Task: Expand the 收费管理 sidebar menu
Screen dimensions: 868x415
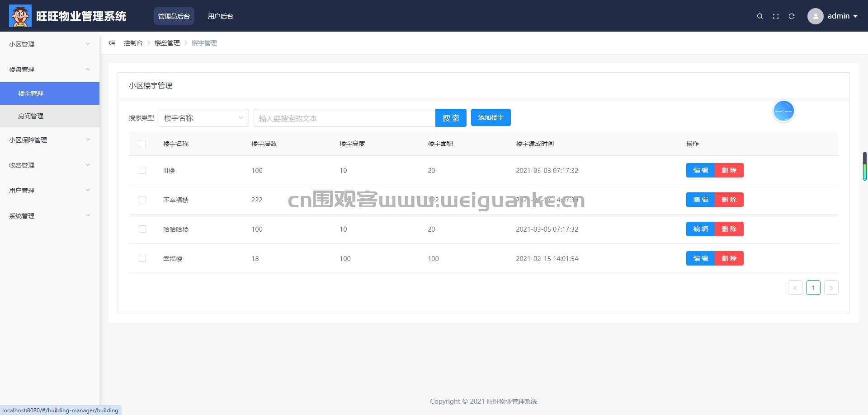Action: click(x=50, y=165)
